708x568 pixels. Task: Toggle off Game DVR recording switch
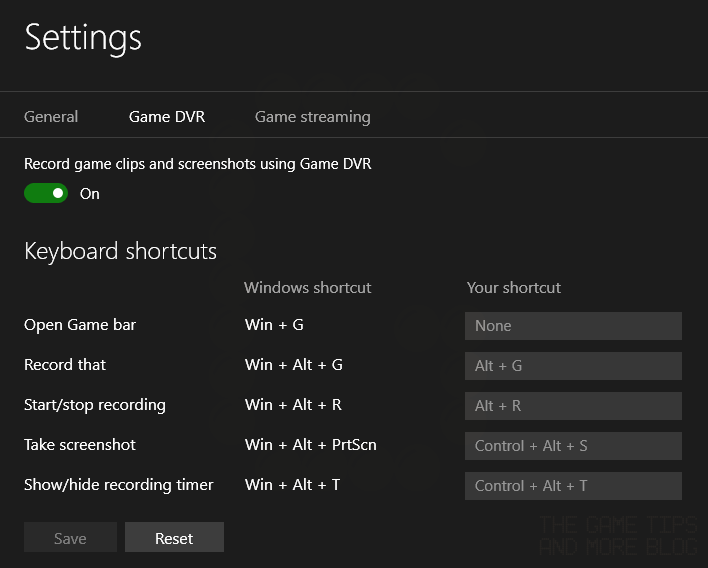(46, 193)
